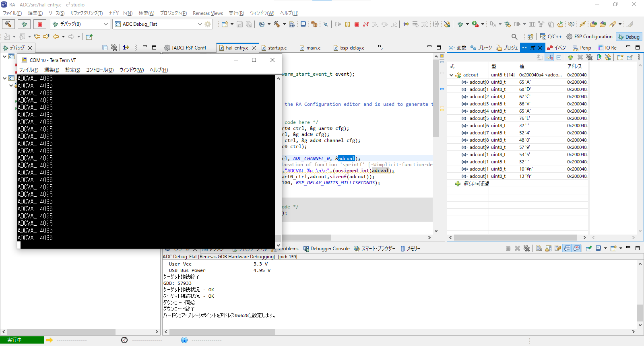Terminate debug session with red stop icon
Viewport: 644px width, 346px height.
coord(357,24)
